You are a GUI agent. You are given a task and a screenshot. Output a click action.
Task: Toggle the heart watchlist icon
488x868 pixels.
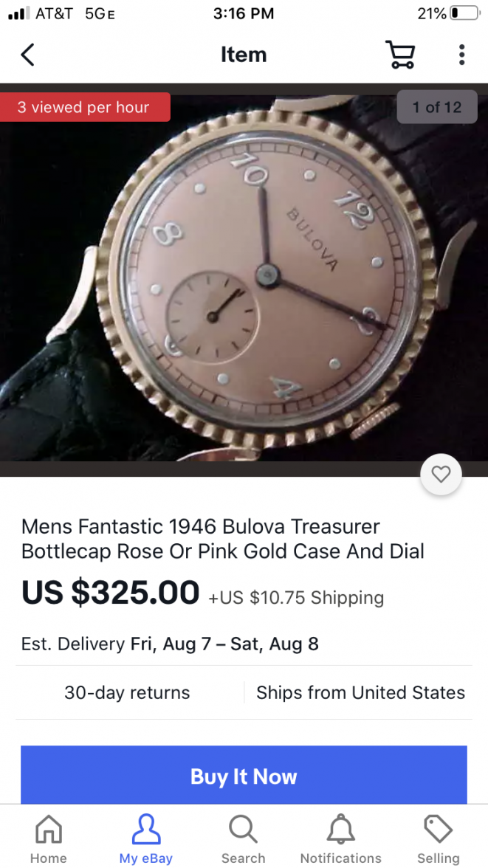pyautogui.click(x=441, y=474)
